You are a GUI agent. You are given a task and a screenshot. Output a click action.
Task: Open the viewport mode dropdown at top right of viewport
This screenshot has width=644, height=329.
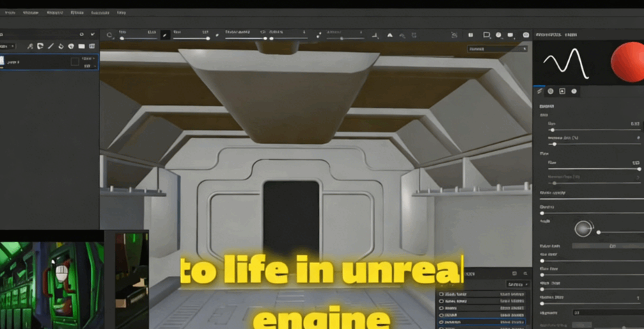pyautogui.click(x=497, y=49)
